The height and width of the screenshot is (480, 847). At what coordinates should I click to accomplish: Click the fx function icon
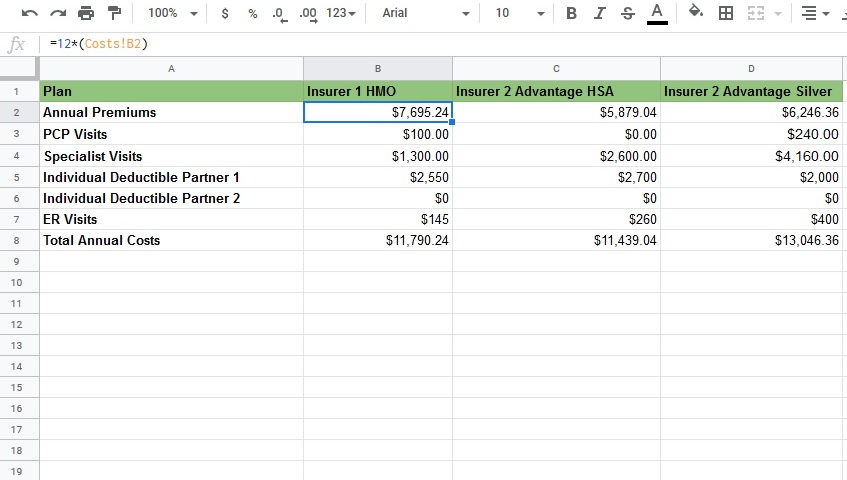[x=16, y=44]
